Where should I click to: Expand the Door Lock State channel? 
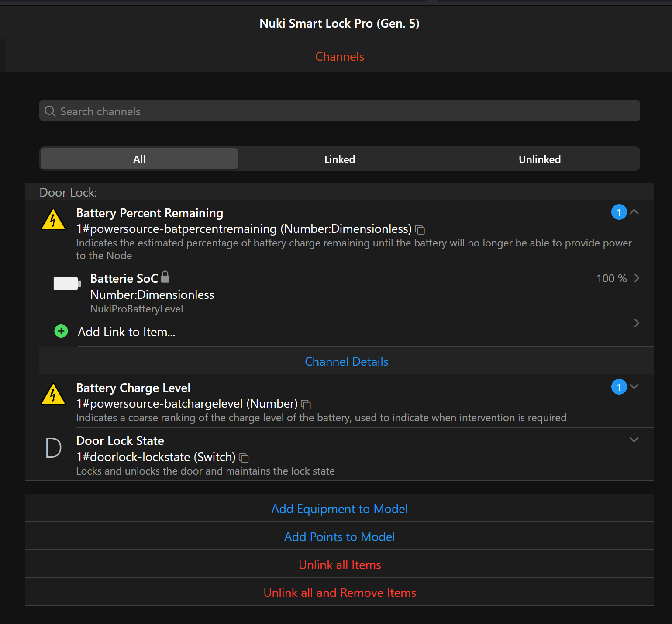coord(634,440)
